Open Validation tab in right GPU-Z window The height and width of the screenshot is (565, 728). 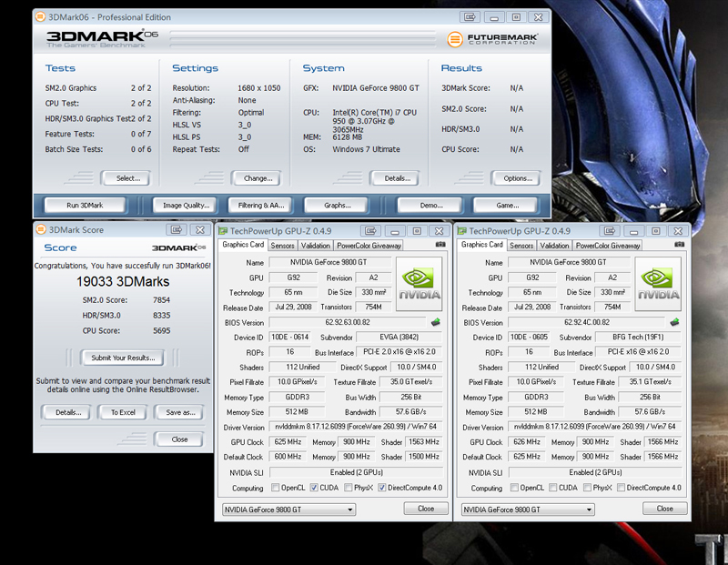[554, 246]
